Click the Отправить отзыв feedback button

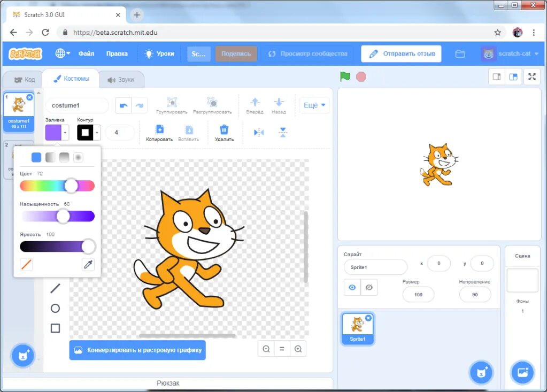tap(401, 53)
